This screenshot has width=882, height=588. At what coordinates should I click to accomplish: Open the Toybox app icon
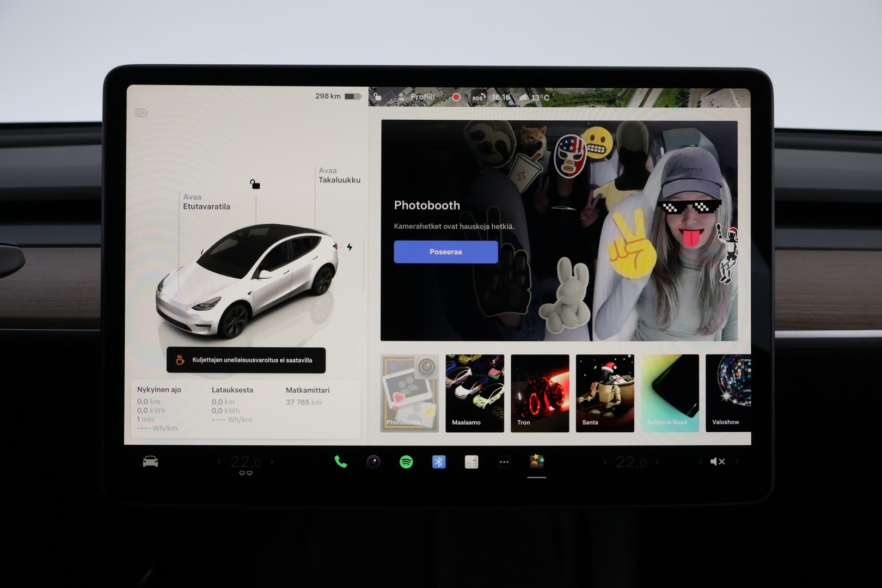pos(537,462)
